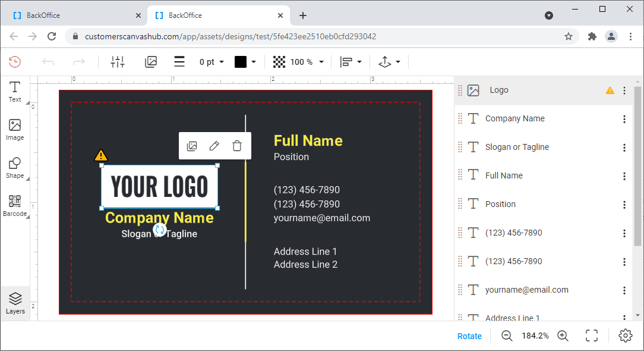The height and width of the screenshot is (351, 644).
Task: Click the Rotate link in the bottom bar
Action: (x=469, y=336)
